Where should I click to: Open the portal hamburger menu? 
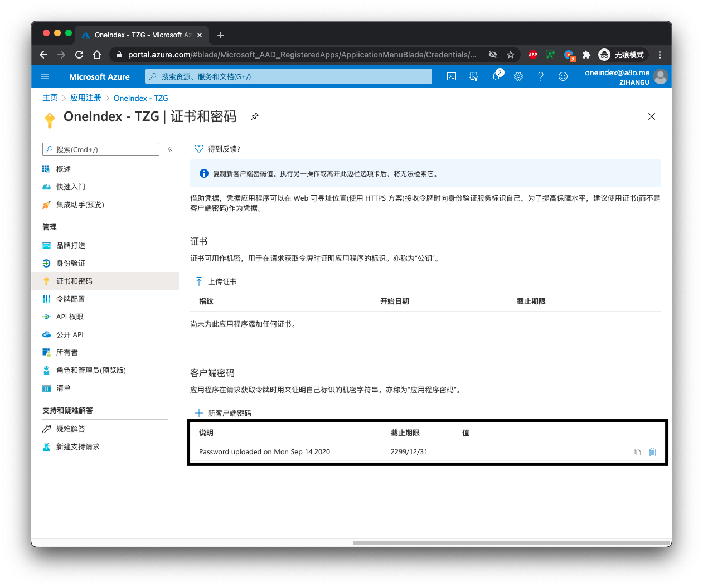[45, 76]
